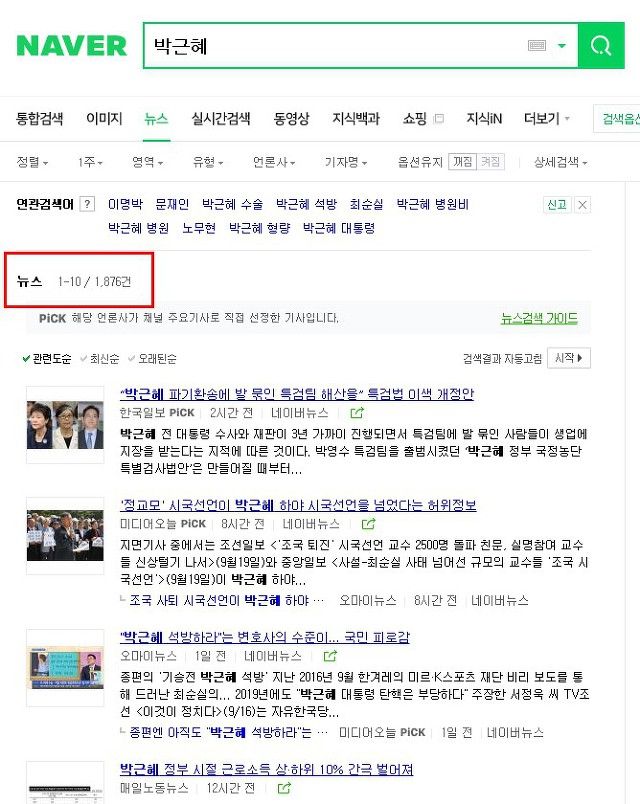Open the 영역 dropdown

148,162
